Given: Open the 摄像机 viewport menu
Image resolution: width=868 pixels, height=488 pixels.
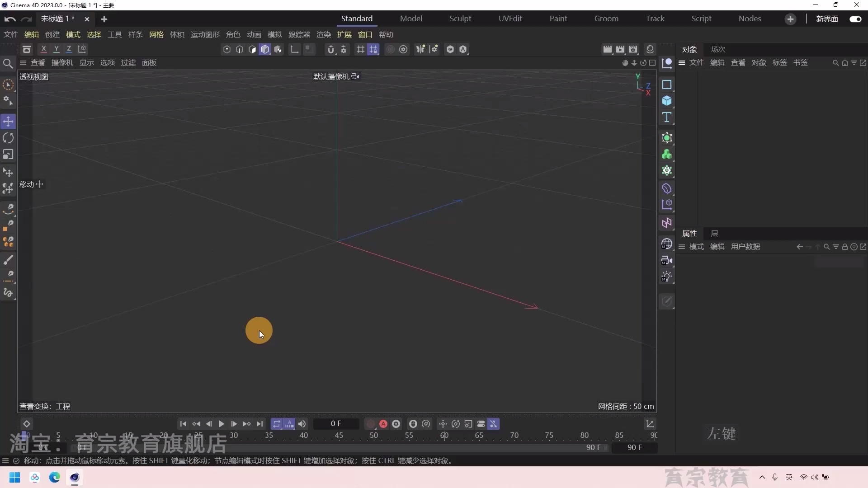Looking at the screenshot, I should [x=62, y=63].
